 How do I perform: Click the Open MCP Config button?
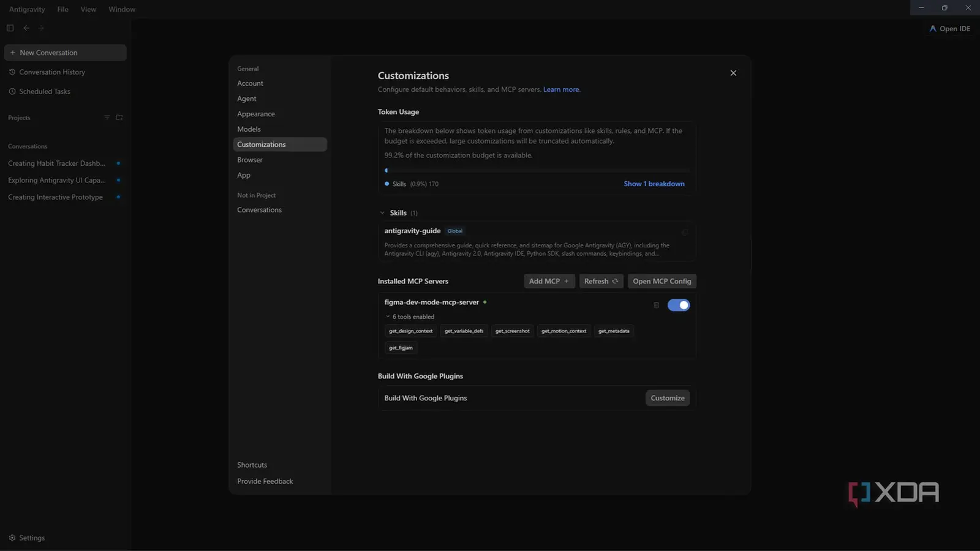(662, 282)
